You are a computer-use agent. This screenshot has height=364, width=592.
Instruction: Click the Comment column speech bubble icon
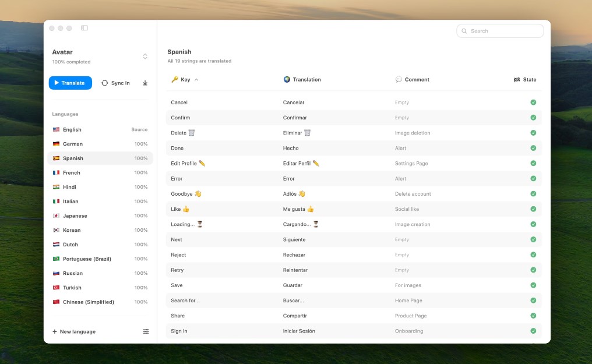[x=399, y=80]
